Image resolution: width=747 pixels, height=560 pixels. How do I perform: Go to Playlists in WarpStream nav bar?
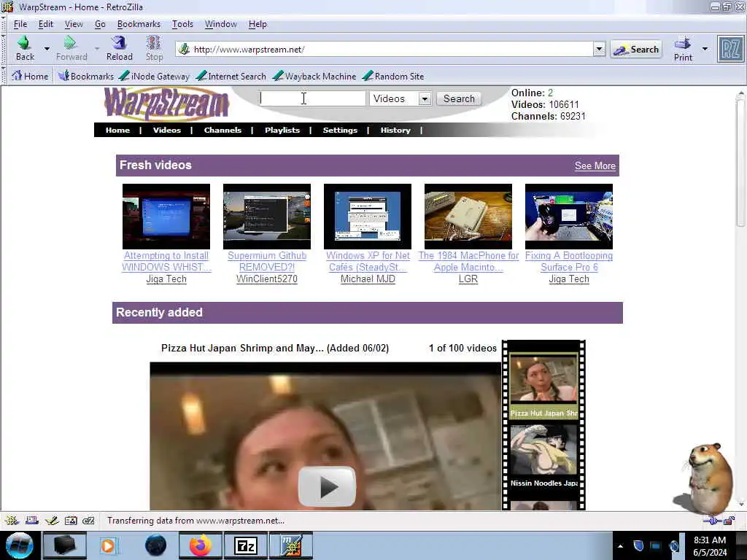click(x=282, y=130)
